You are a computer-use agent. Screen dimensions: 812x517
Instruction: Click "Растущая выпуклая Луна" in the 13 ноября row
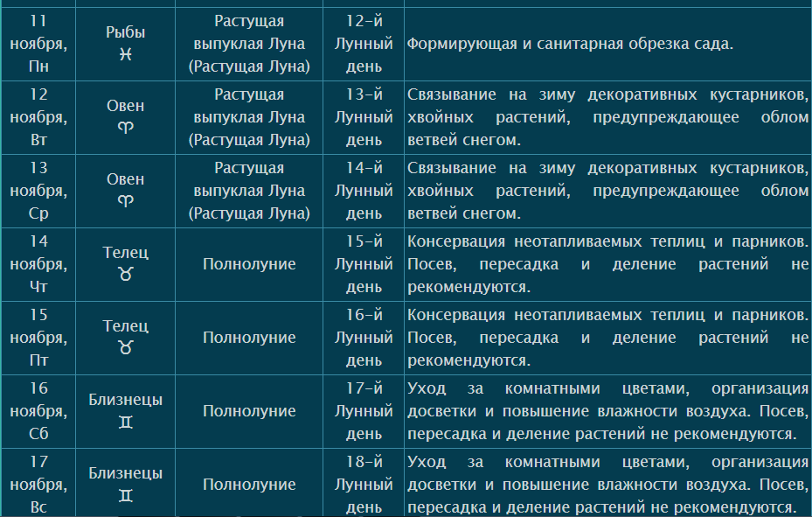pos(249,179)
